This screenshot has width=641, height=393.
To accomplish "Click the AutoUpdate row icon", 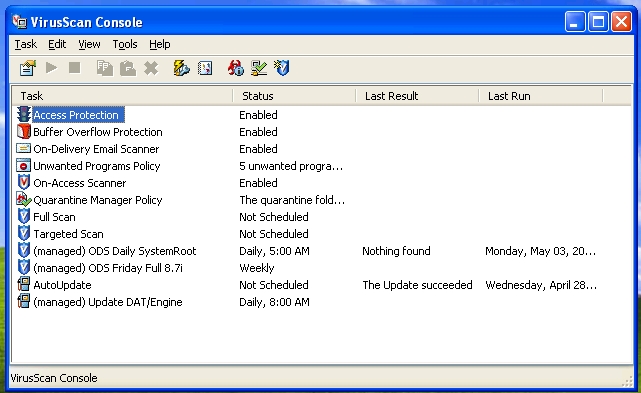I will coord(24,284).
